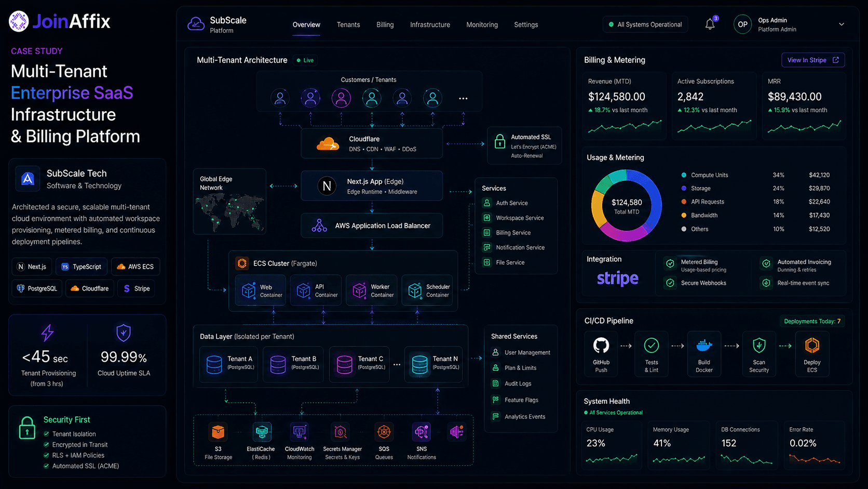868x489 pixels.
Task: Toggle the Secure Webhooks check icon
Action: pyautogui.click(x=670, y=283)
